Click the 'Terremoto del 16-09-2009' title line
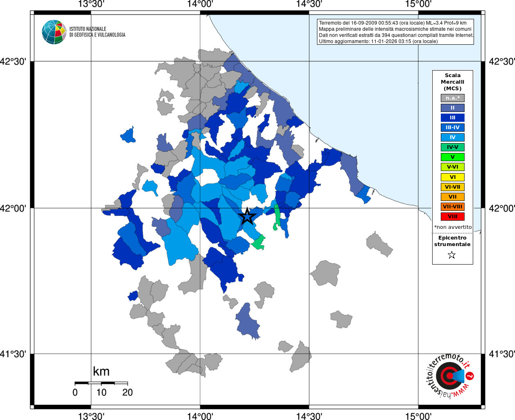This screenshot has width=515, height=420. 393,23
